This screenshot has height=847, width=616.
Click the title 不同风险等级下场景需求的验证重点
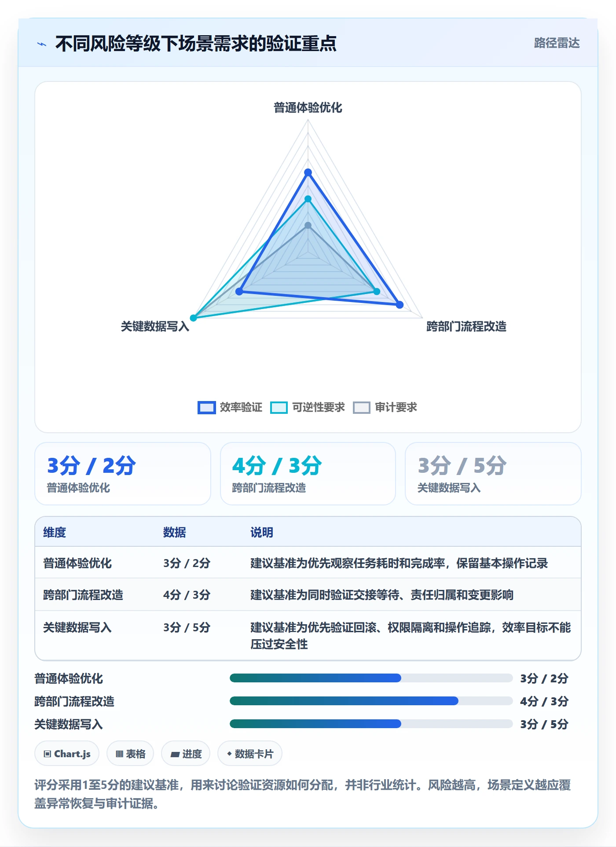point(196,44)
